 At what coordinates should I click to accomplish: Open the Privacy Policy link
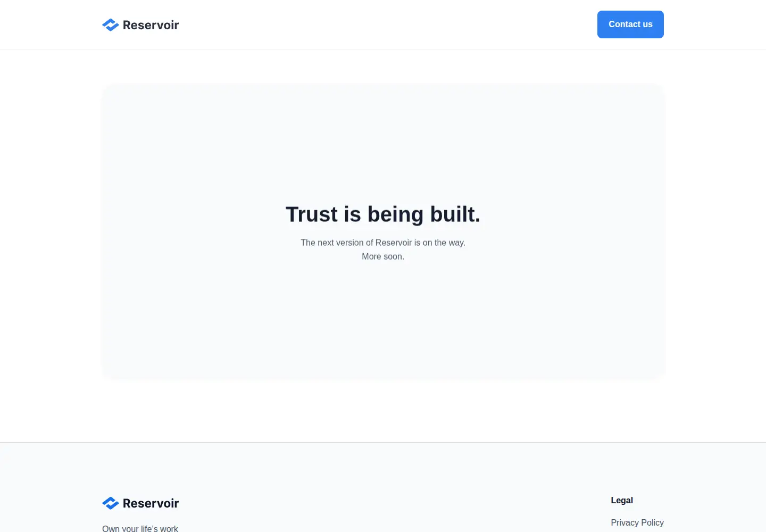pyautogui.click(x=637, y=522)
